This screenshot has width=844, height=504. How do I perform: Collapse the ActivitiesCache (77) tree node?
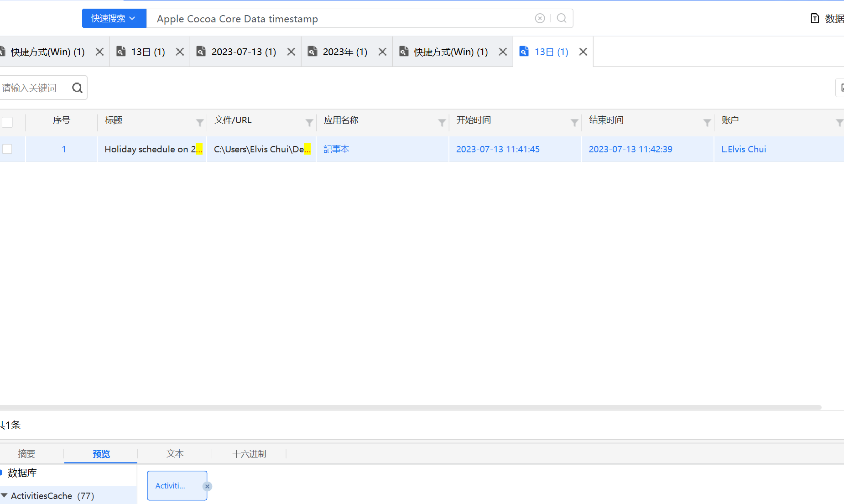[x=4, y=495]
